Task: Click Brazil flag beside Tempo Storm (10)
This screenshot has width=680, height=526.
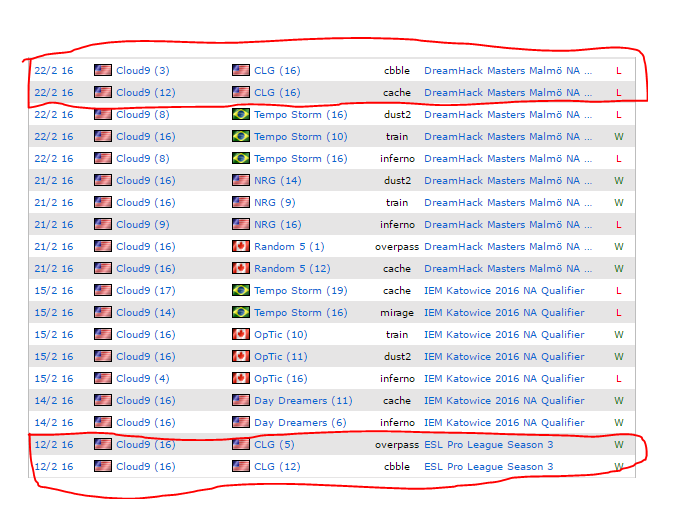Action: [241, 136]
